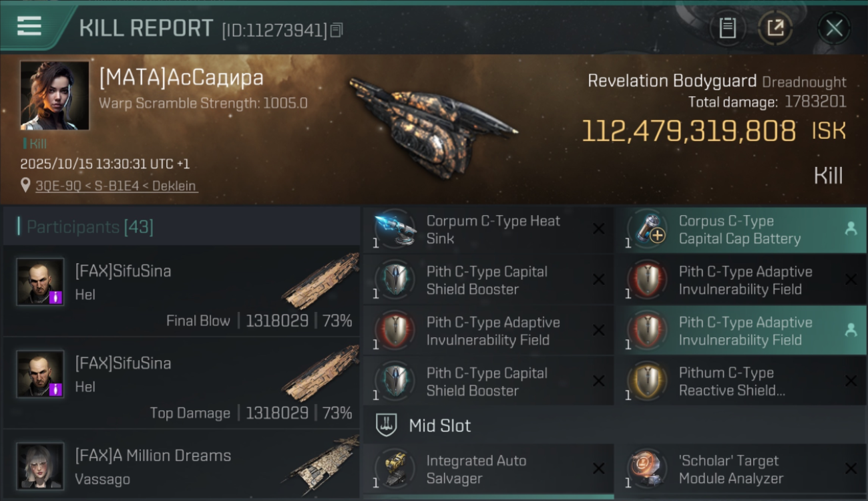Viewport: 868px width, 501px height.
Task: Toggle the person marker on Cap Battery row
Action: coord(851,228)
